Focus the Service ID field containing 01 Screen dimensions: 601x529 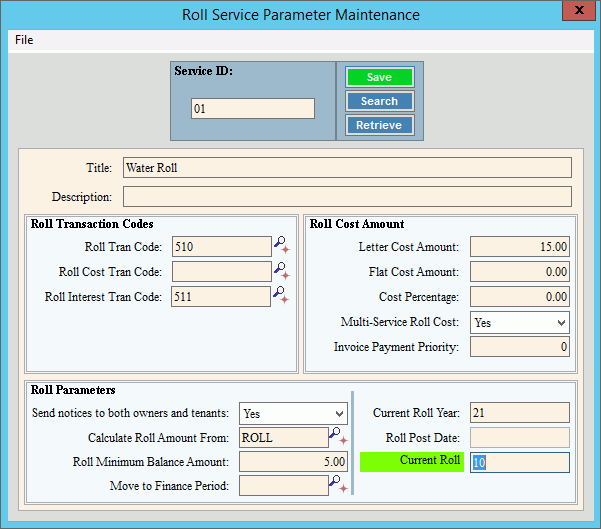253,108
